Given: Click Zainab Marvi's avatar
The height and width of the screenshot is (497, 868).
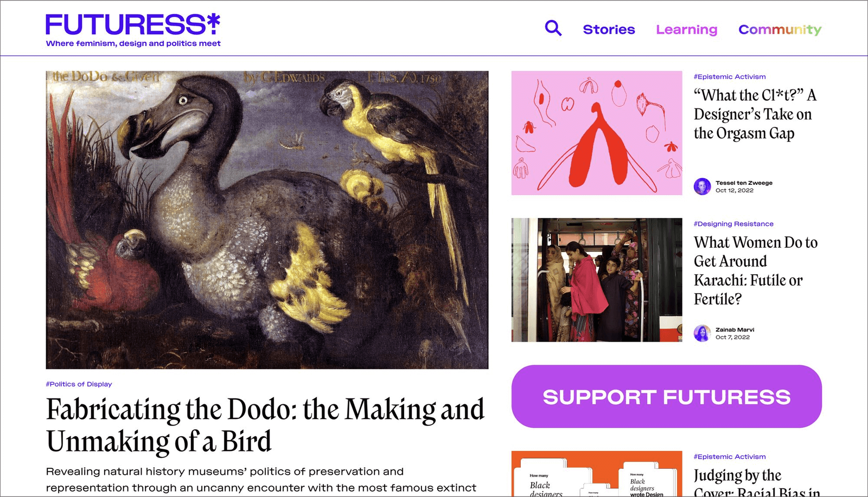Looking at the screenshot, I should (x=702, y=333).
